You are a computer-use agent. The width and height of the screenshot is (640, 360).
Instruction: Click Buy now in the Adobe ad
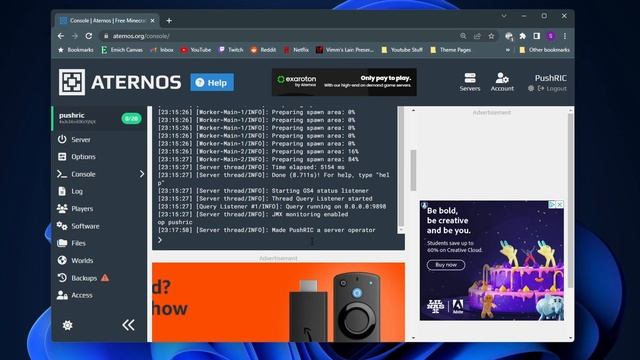click(446, 265)
